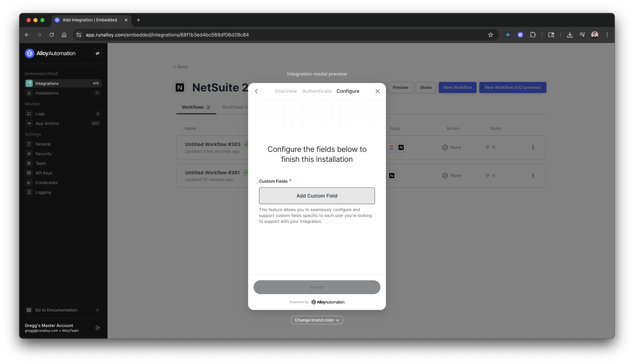Select the App Actions icon
Image resolution: width=634 pixels, height=364 pixels.
(29, 123)
